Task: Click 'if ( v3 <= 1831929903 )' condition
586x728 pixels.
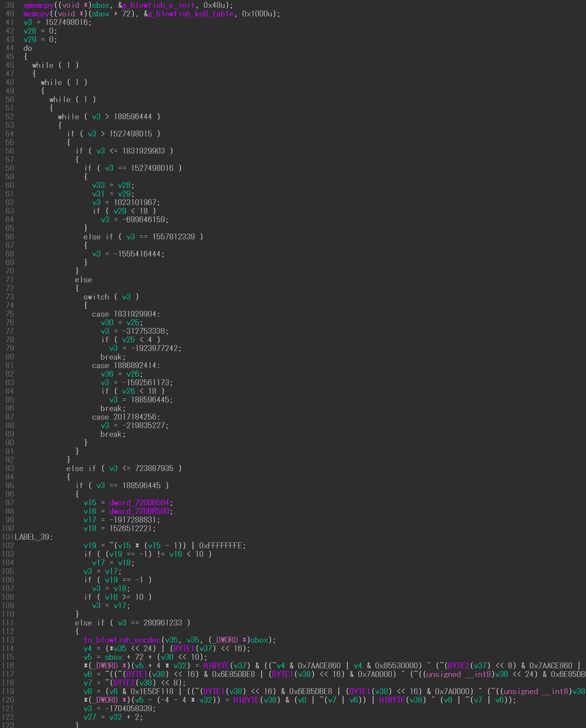Action: (x=124, y=151)
